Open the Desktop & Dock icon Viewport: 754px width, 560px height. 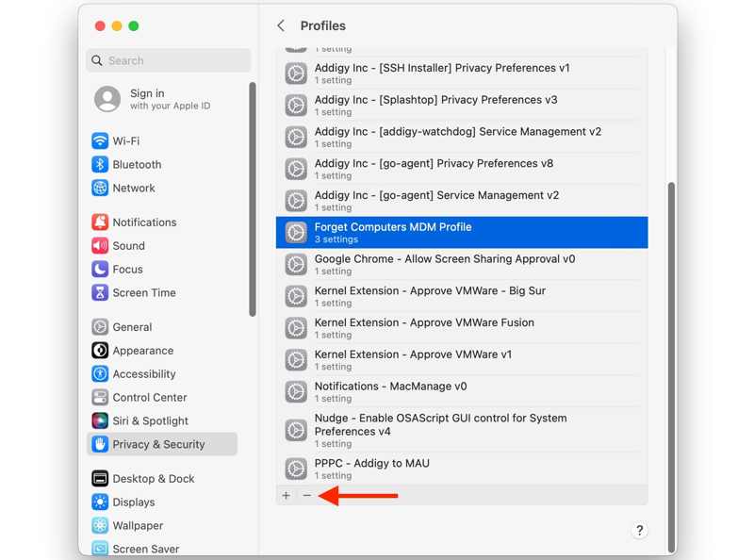pos(100,478)
